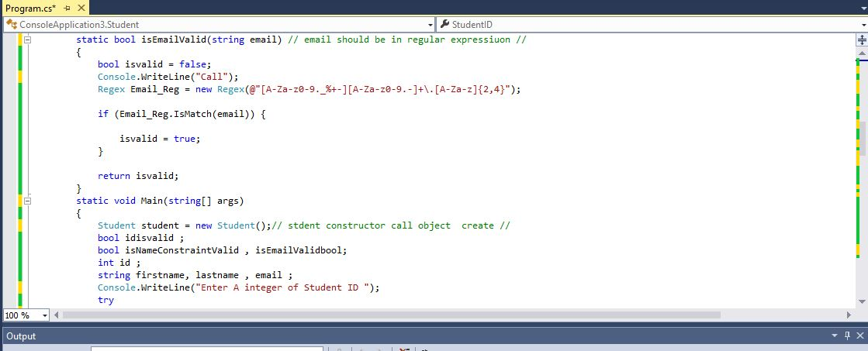Open the 100 % zoom dropdown

[44, 315]
